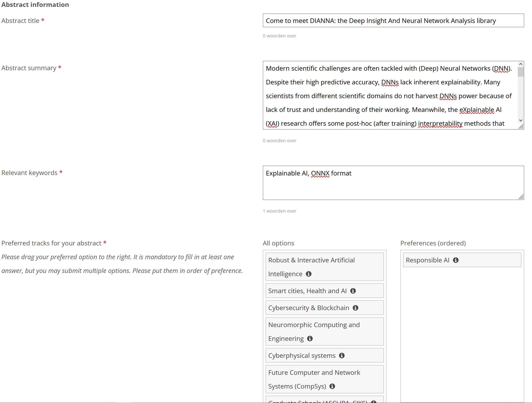Click the resize handle of the keywords textarea
Image resolution: width=532 pixels, height=403 pixels.
(521, 197)
